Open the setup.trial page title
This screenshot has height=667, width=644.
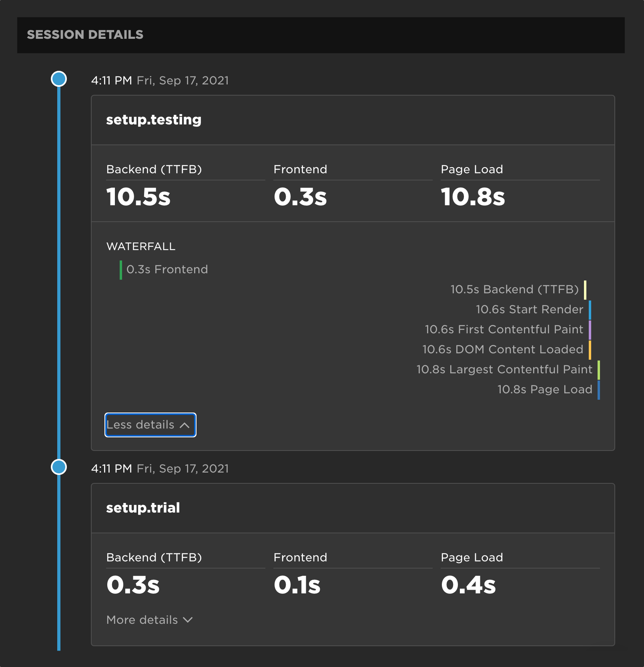[x=143, y=508]
